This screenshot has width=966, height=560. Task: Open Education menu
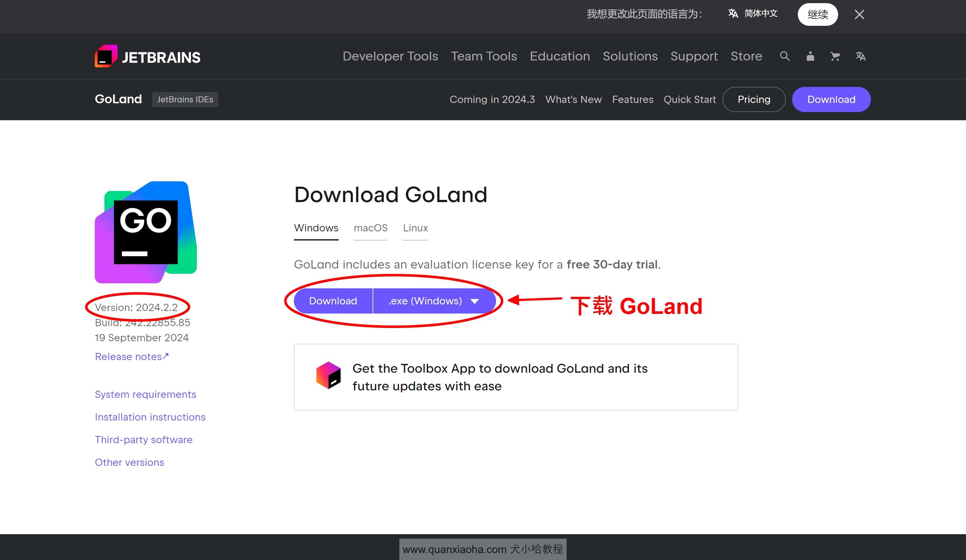[x=560, y=56]
